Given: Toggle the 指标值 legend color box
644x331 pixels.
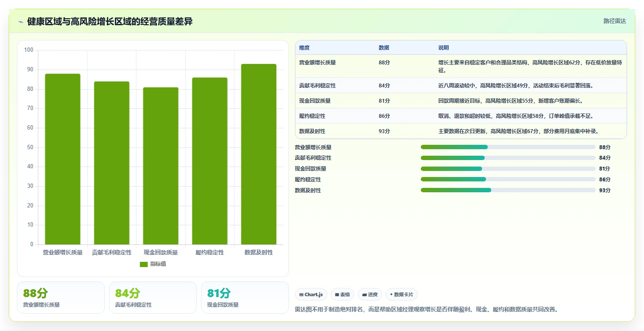Looking at the screenshot, I should click(x=144, y=264).
